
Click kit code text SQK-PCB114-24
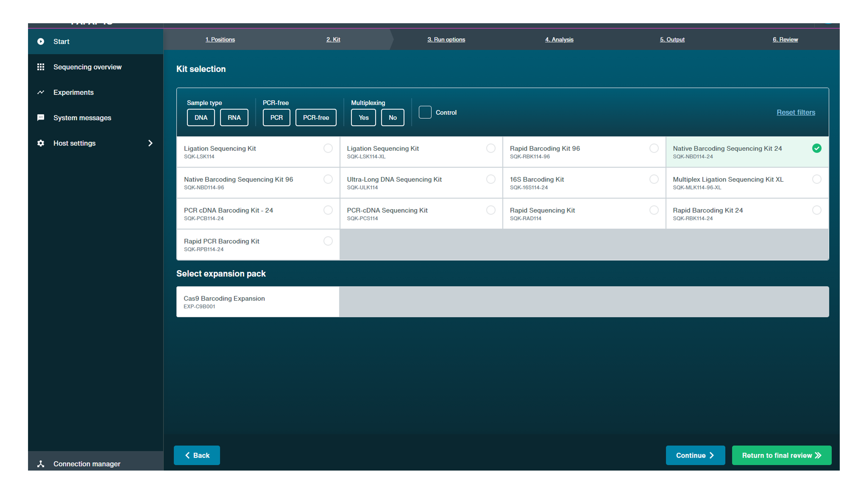204,219
